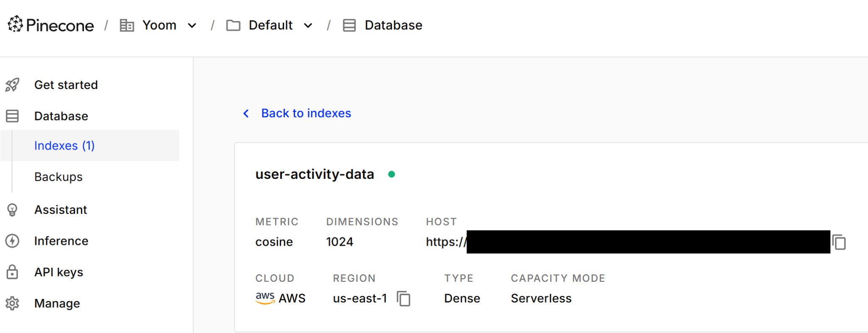
Task: Open Indexes (1) in sidebar
Action: (64, 146)
